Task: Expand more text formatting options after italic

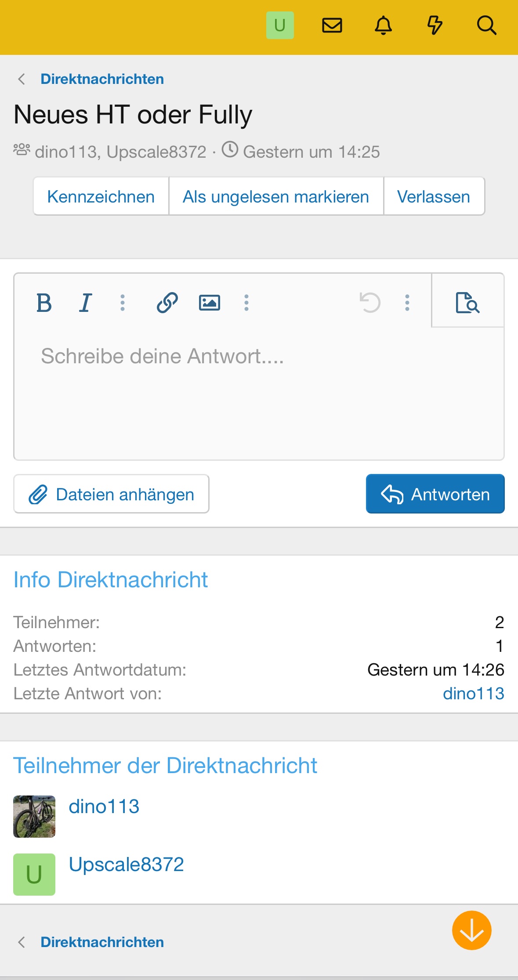Action: coord(123,303)
